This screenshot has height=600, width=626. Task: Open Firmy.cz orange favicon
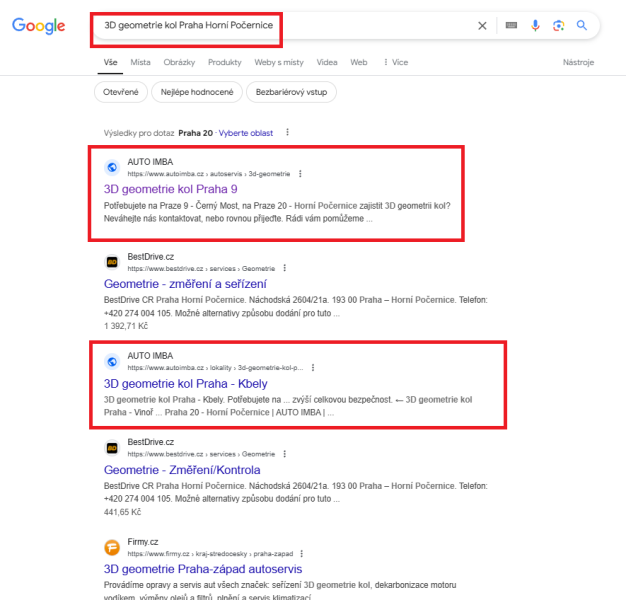pos(112,547)
